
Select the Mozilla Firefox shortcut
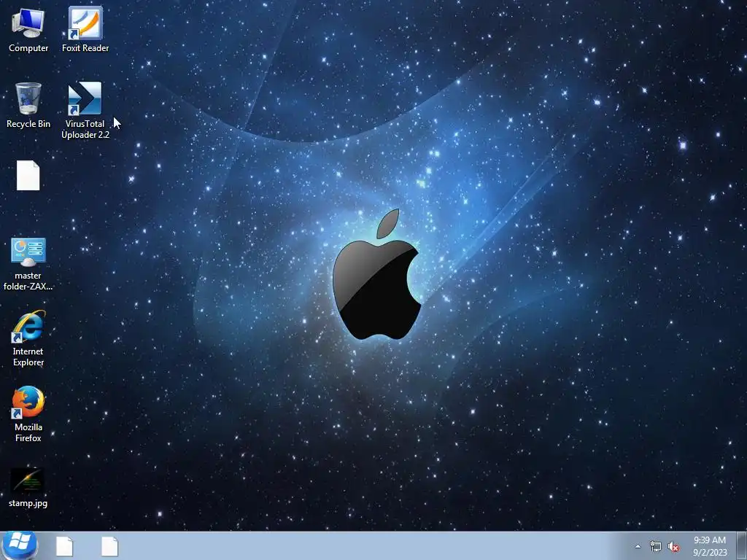(28, 414)
